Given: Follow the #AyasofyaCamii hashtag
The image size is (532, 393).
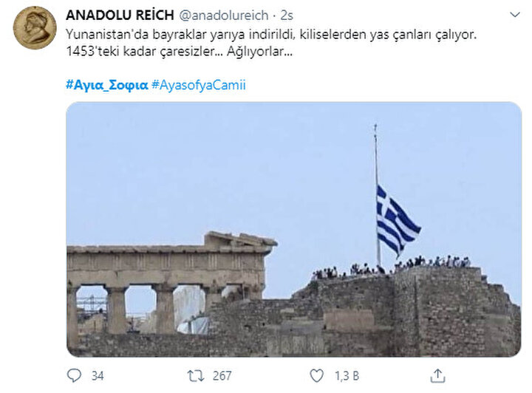Looking at the screenshot, I should [199, 85].
